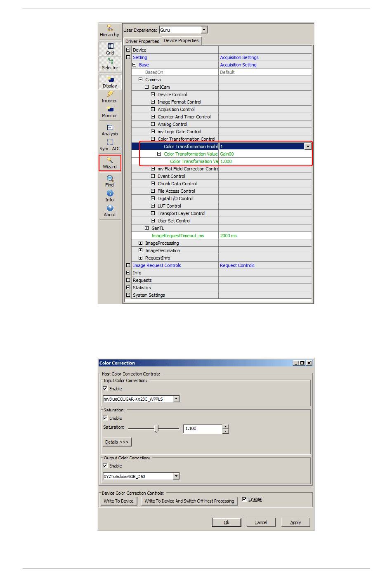The image size is (392, 581).
Task: Switch to Driver Properties tab
Action: point(142,41)
